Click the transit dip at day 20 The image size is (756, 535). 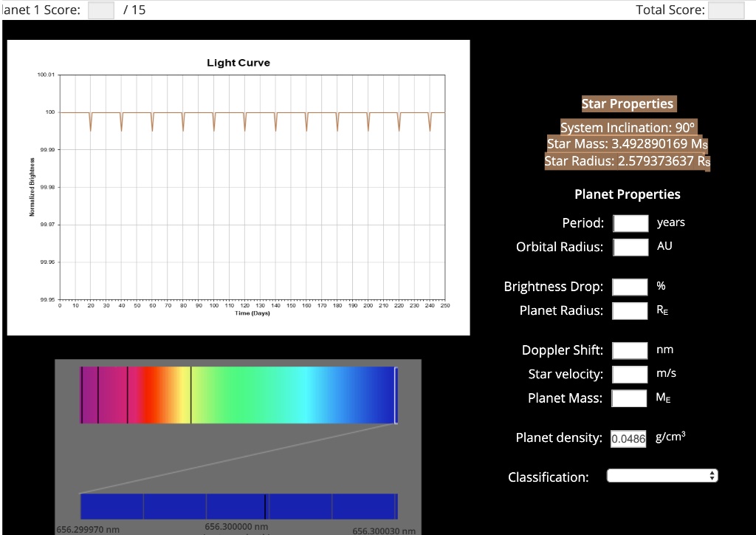pos(91,122)
